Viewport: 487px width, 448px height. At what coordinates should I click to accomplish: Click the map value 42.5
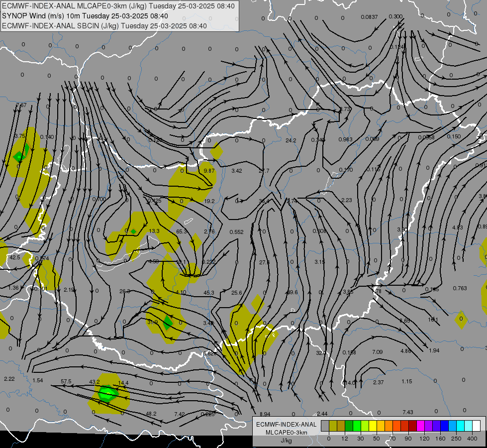click(15, 257)
